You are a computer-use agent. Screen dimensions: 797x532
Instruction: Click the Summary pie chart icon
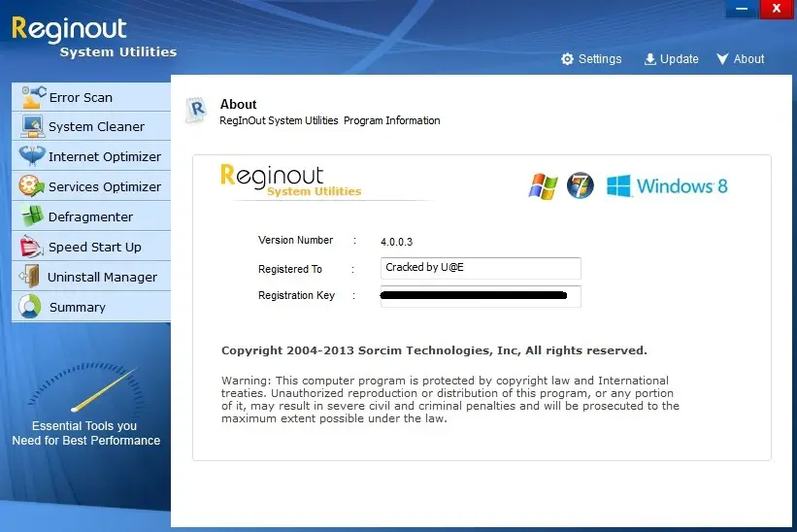pyautogui.click(x=30, y=307)
